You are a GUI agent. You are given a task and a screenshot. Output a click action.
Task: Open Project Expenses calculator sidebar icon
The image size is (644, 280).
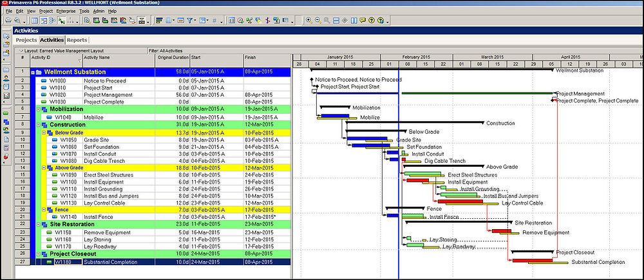point(6,148)
